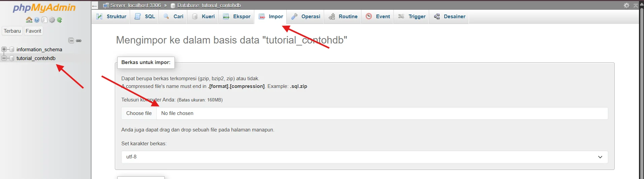Image resolution: width=644 pixels, height=179 pixels.
Task: Open the Terbaru recent tables list
Action: tap(12, 31)
